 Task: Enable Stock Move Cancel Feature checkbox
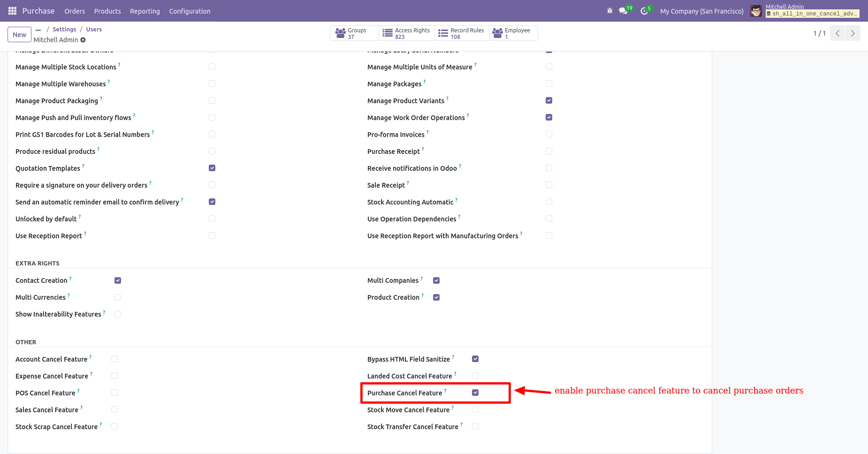click(x=475, y=409)
